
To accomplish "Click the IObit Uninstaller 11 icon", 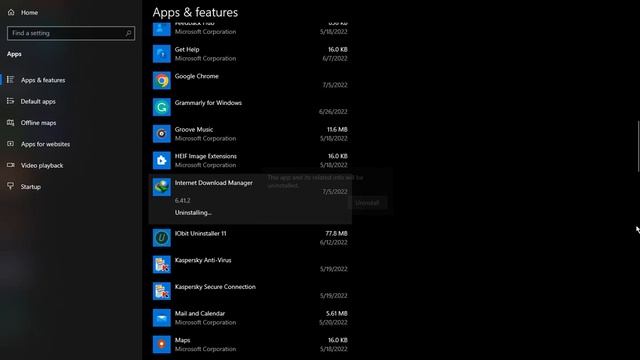I will pyautogui.click(x=162, y=238).
